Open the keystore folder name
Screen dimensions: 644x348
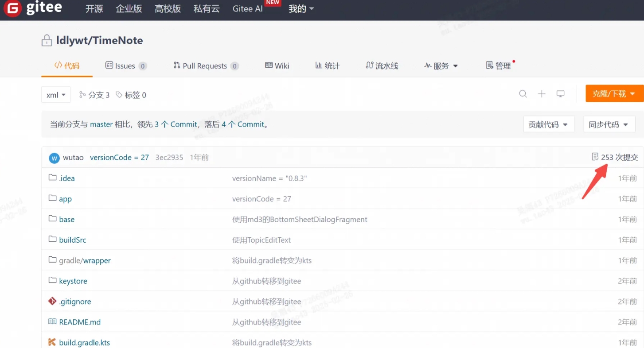(73, 281)
